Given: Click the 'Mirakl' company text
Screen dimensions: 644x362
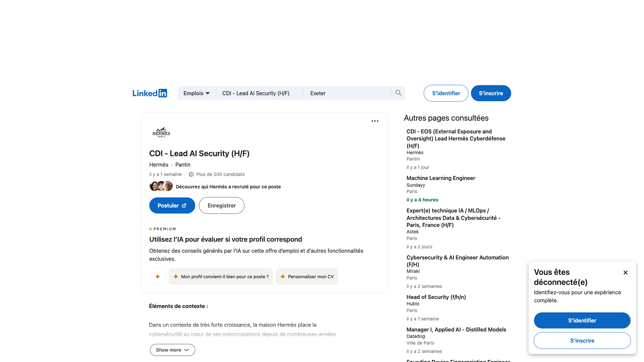Looking at the screenshot, I should point(413,271).
